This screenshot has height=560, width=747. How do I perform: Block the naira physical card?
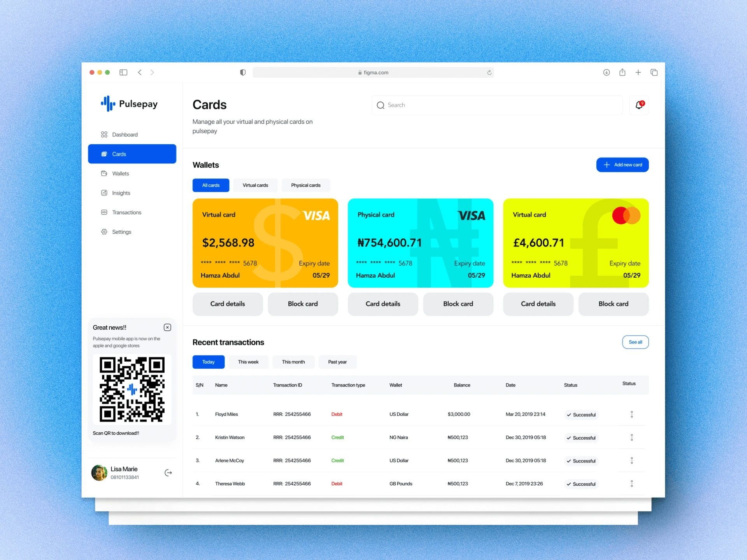point(458,304)
